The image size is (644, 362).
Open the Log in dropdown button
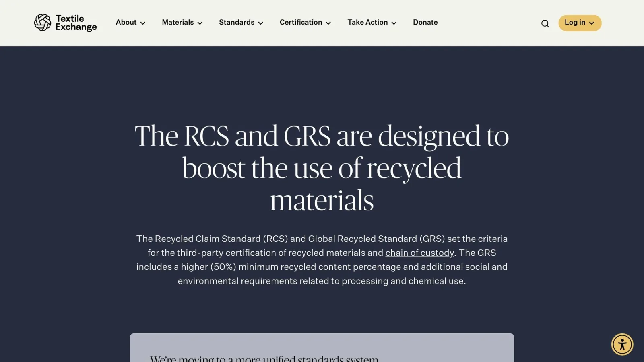pyautogui.click(x=580, y=23)
